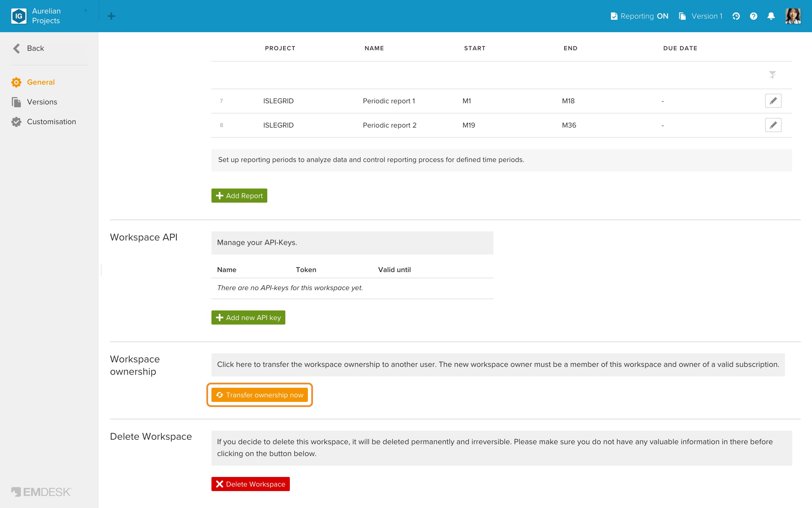The width and height of the screenshot is (812, 508).
Task: Click the IG workspace logo icon
Action: coord(19,16)
